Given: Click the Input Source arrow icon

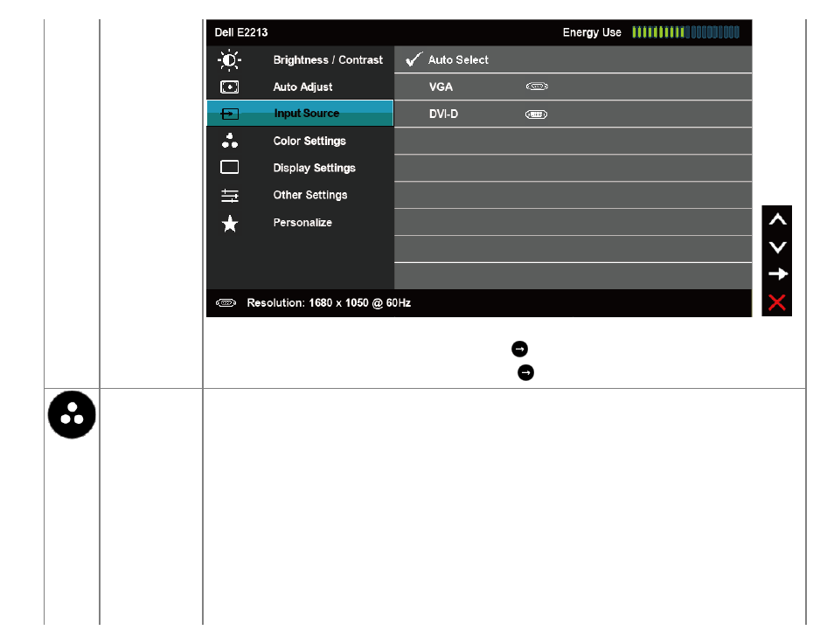Looking at the screenshot, I should tap(230, 114).
